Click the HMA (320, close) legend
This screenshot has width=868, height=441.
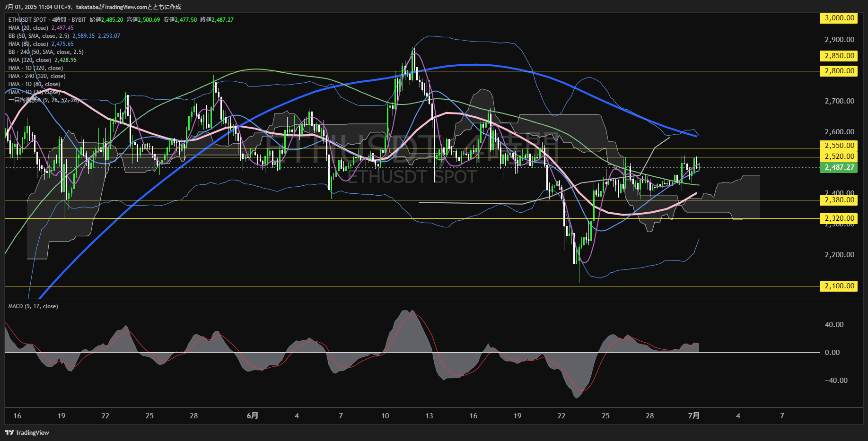coord(30,60)
